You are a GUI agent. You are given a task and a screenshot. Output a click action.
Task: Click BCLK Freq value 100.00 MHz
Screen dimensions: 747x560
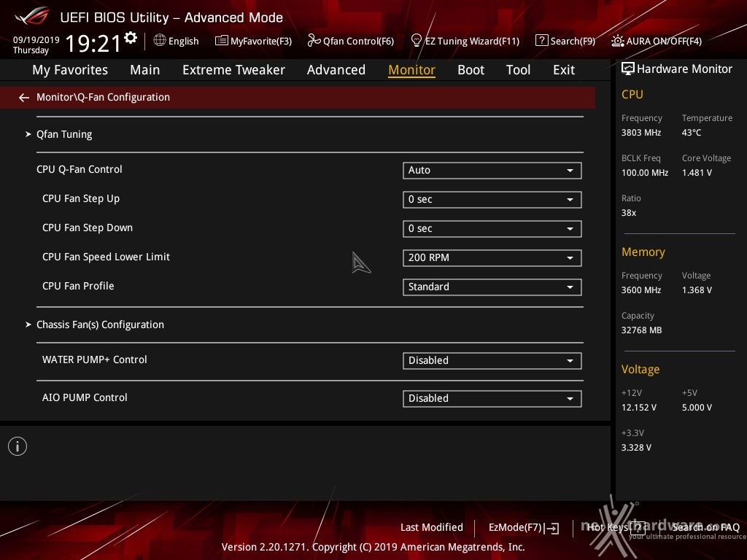pyautogui.click(x=645, y=173)
